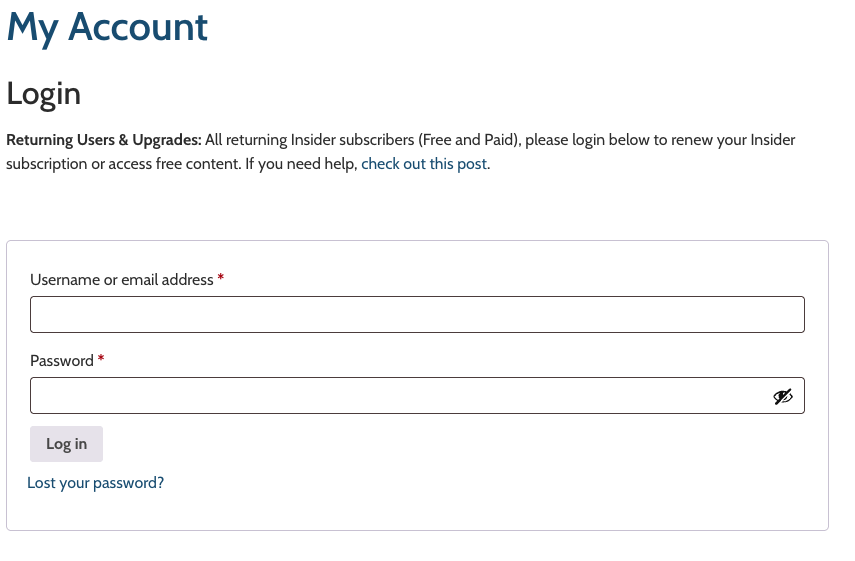Click the Username or email address label

pos(121,280)
